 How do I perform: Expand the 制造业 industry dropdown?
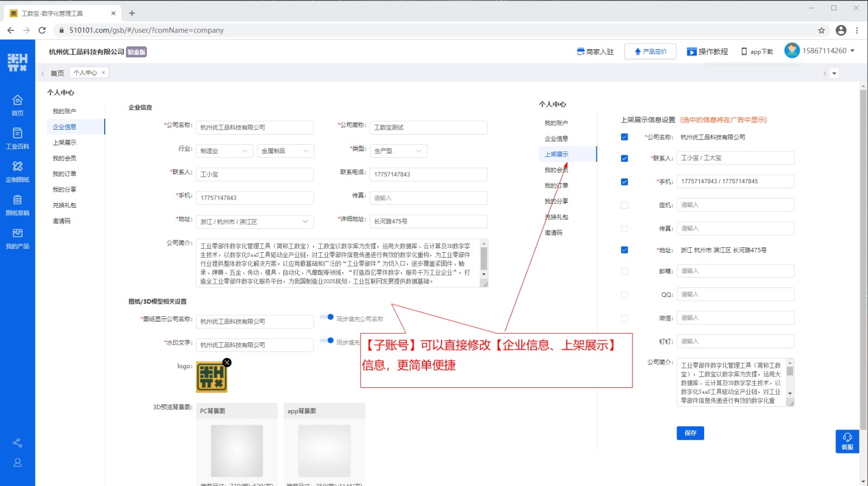(x=224, y=151)
